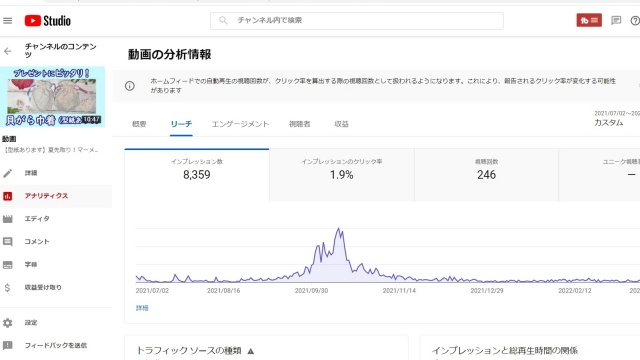The height and width of the screenshot is (360, 640).
Task: Switch to the エンゲージメント tab
Action: (x=240, y=124)
